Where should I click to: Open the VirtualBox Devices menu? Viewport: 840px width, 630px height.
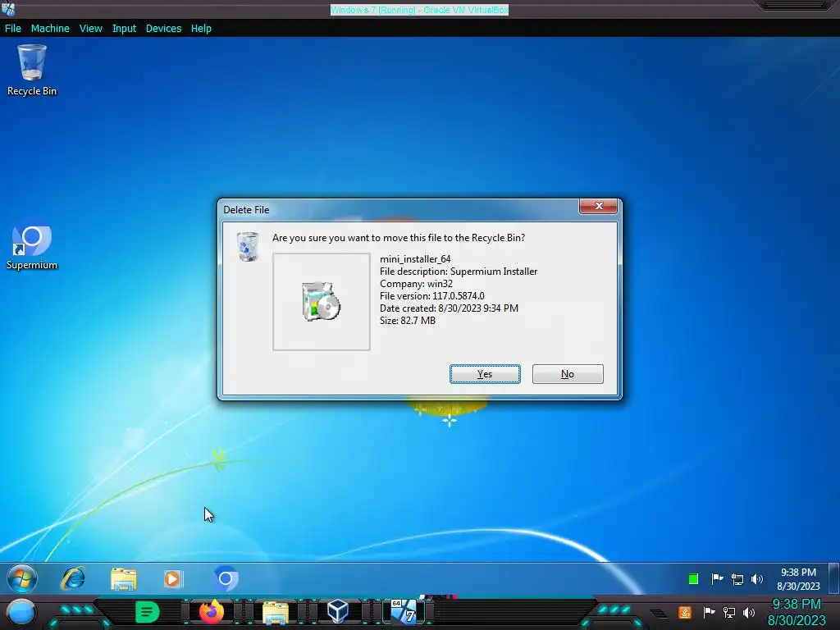tap(163, 29)
